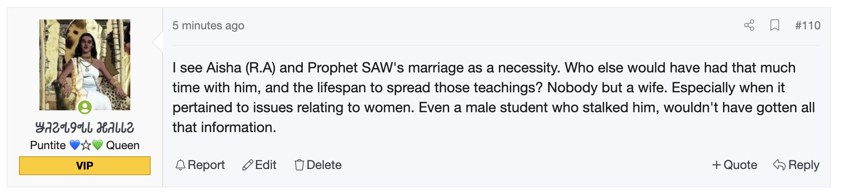This screenshot has height=196, width=868.
Task: Click the bell icon beside Report
Action: [180, 165]
